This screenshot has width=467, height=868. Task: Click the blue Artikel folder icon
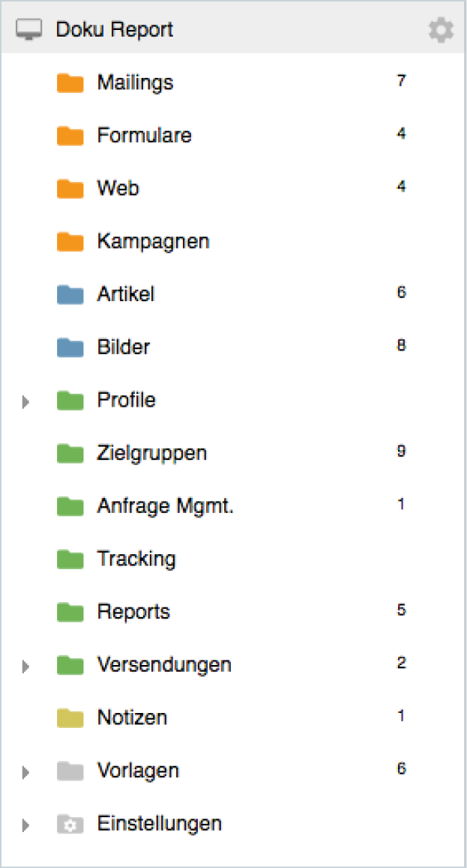point(70,295)
